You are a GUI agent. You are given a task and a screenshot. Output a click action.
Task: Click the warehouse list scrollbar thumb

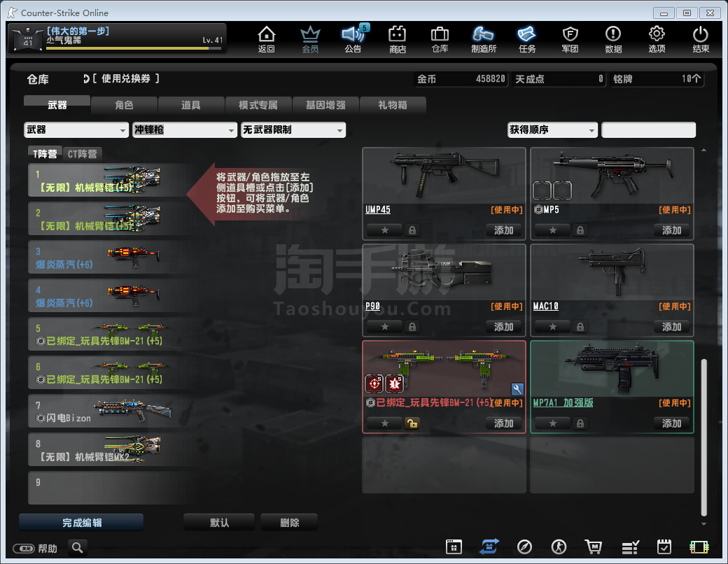coord(704,437)
